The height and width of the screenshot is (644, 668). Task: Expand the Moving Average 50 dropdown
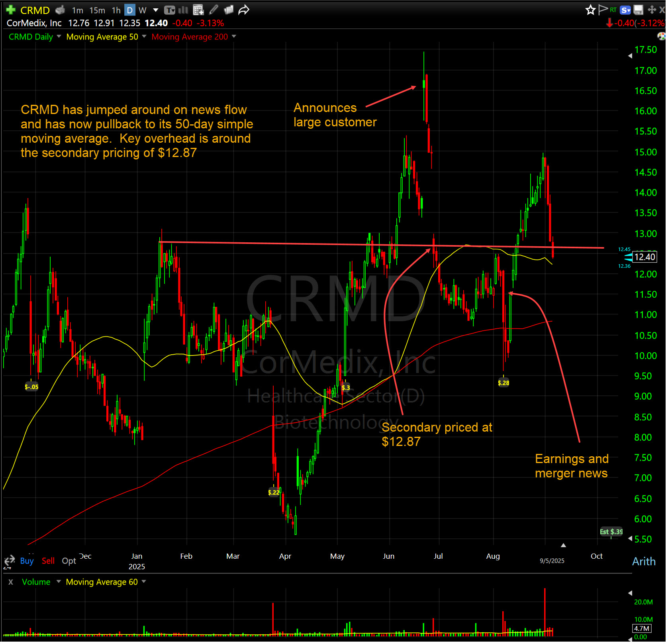point(144,37)
